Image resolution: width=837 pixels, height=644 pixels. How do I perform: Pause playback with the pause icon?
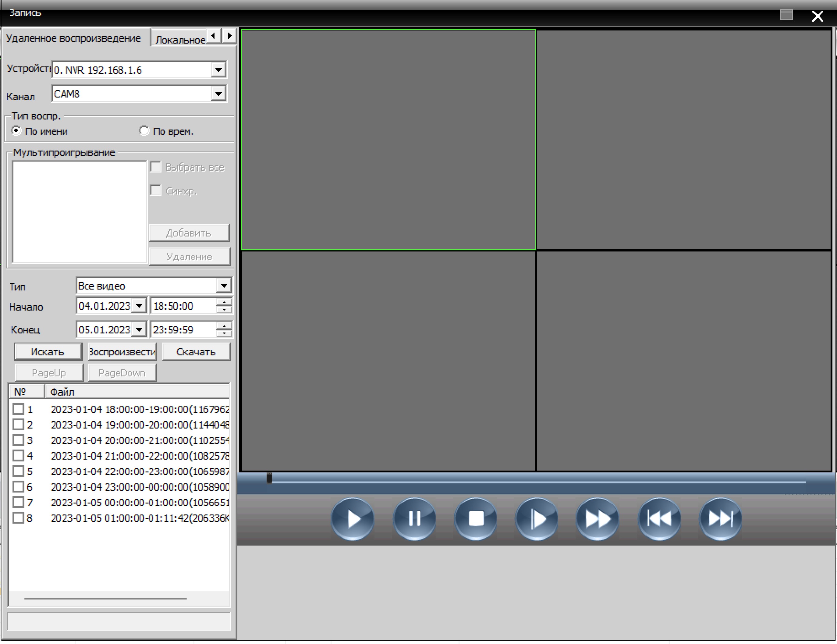(414, 519)
